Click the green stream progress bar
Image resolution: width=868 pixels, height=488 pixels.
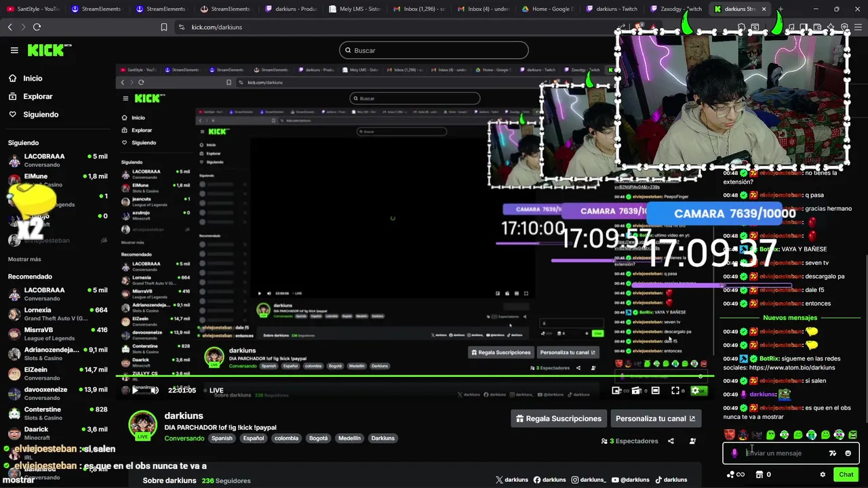point(415,375)
